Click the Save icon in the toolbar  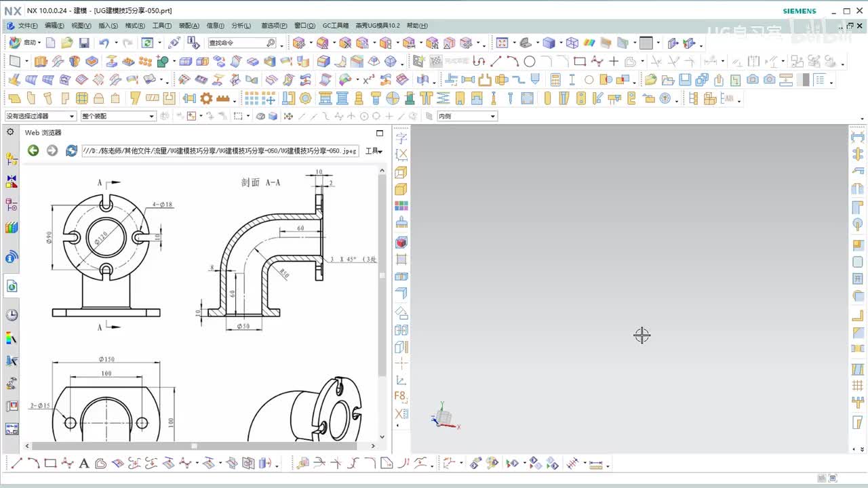(x=84, y=43)
